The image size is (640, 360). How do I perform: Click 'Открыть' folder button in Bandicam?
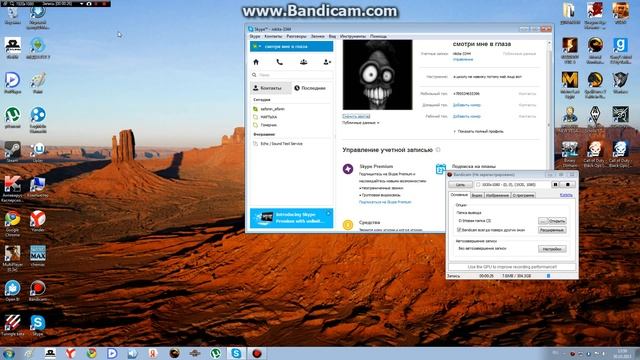(x=557, y=221)
